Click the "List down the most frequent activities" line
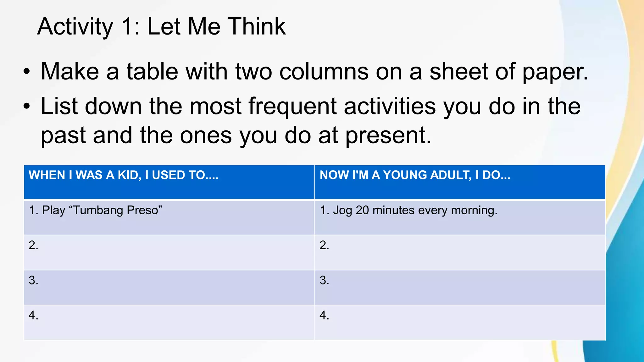The width and height of the screenshot is (644, 362). [x=311, y=106]
